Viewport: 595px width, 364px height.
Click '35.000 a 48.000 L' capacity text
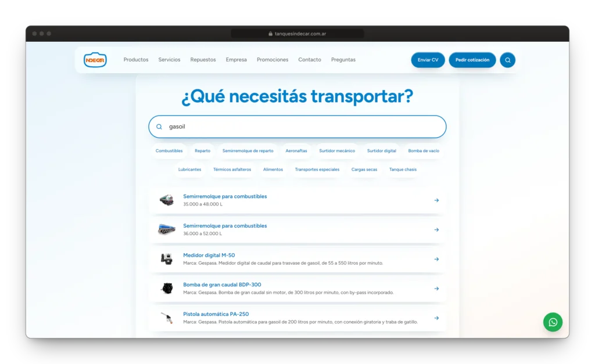203,204
